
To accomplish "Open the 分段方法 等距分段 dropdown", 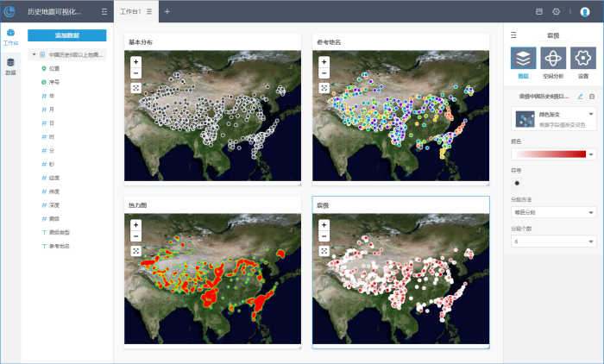I will coord(553,212).
